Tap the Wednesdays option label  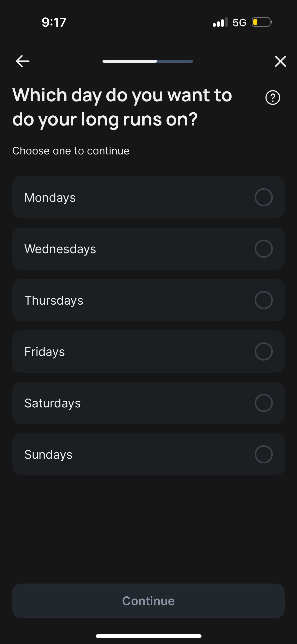point(60,249)
